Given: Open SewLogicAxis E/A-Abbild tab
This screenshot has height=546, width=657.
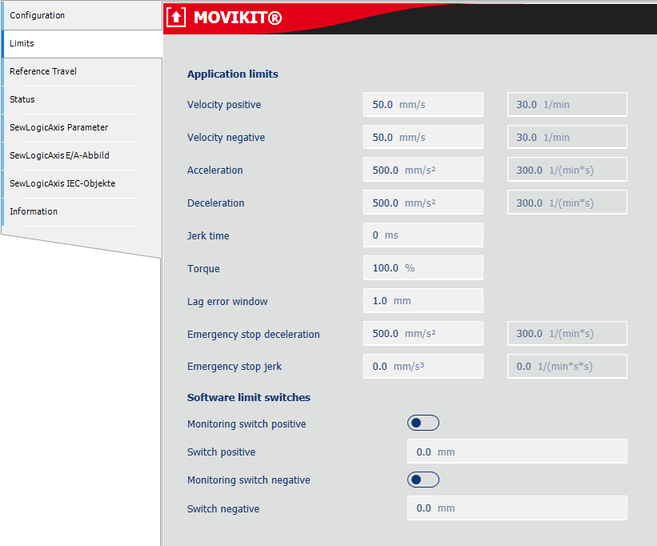Looking at the screenshot, I should click(80, 156).
